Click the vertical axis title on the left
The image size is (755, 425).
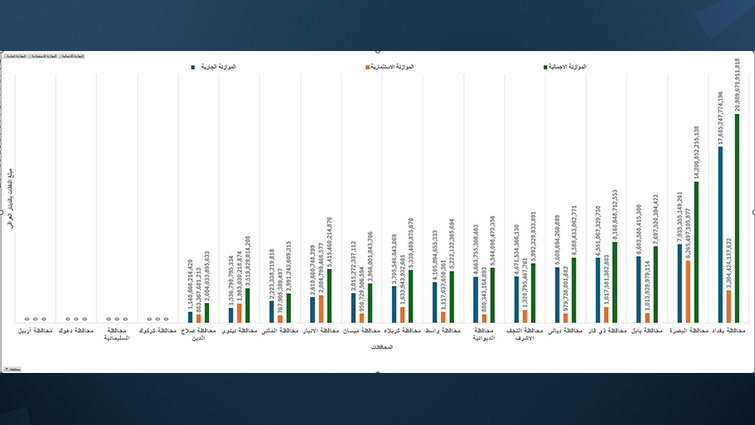[11, 199]
